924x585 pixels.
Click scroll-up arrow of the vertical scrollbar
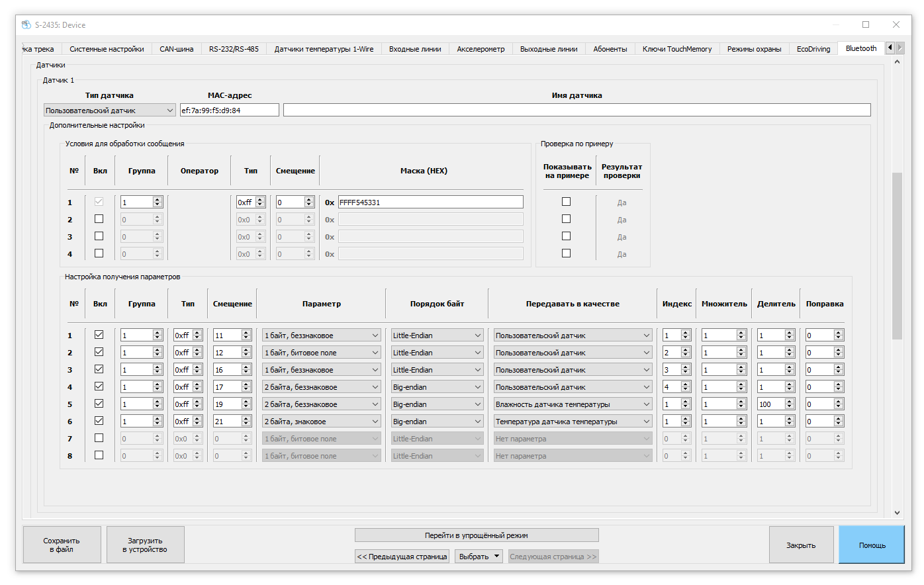897,62
